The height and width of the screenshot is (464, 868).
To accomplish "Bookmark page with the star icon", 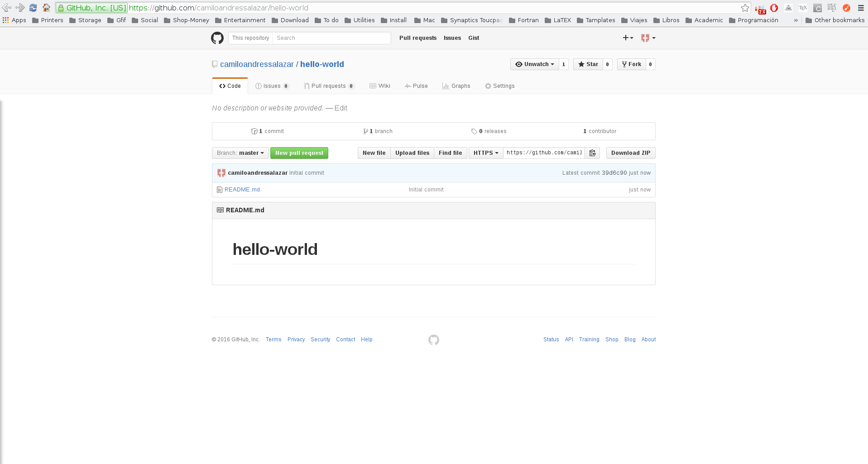I will pyautogui.click(x=745, y=8).
